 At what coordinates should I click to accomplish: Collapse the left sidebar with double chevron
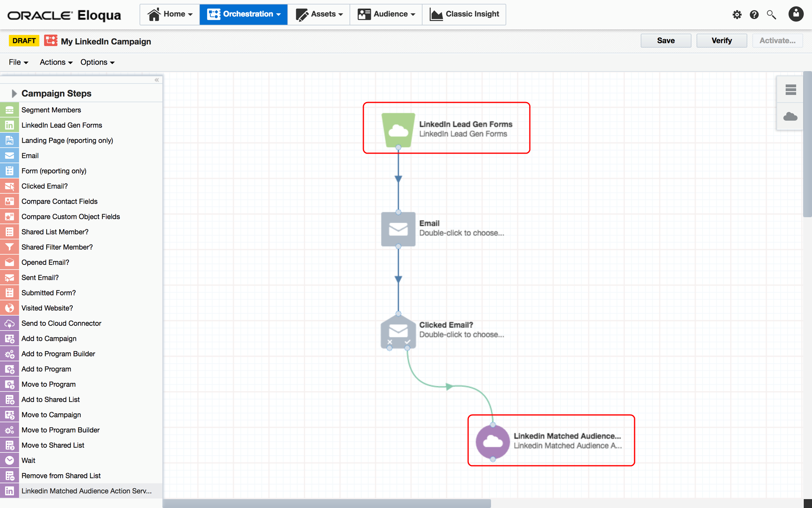pos(157,80)
